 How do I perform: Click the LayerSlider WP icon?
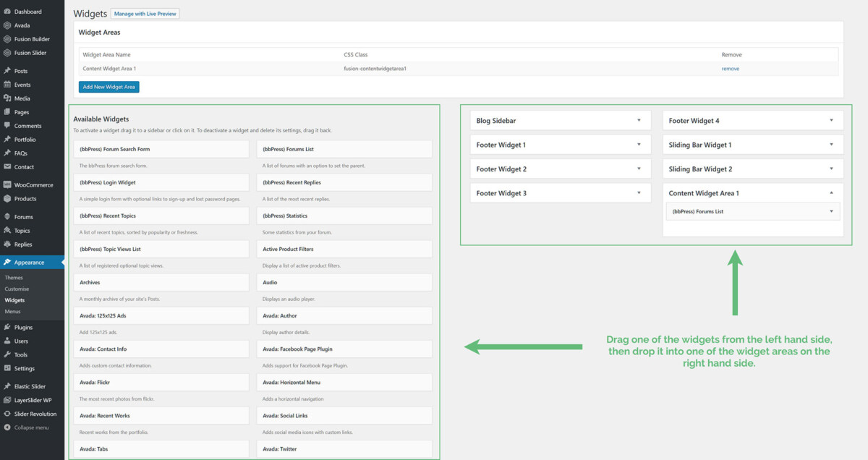(7, 400)
